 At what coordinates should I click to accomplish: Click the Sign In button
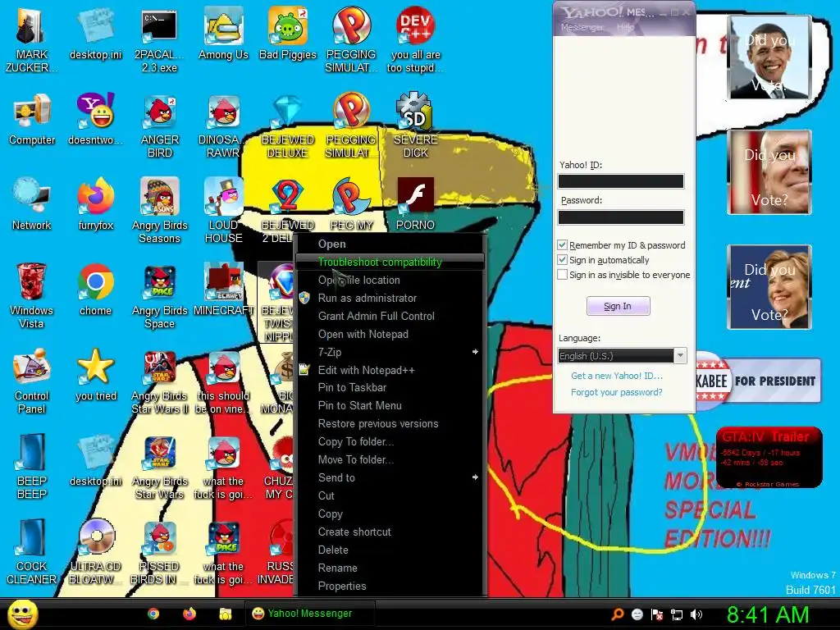point(619,306)
